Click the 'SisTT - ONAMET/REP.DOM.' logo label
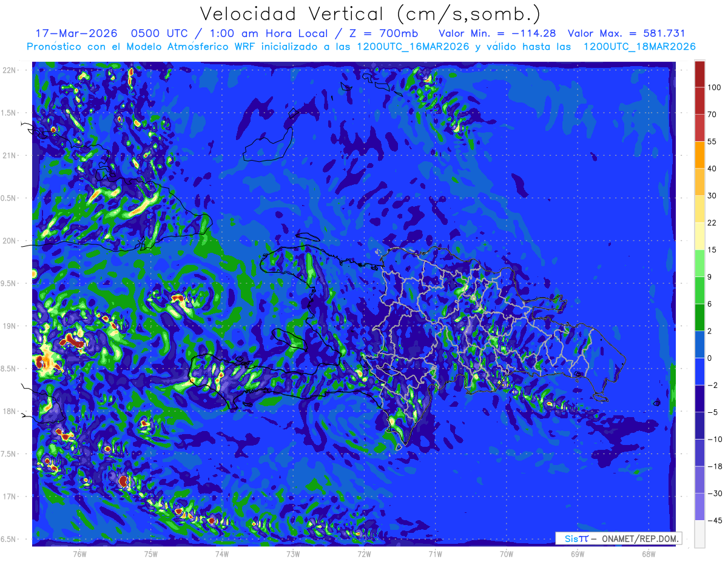 619,538
